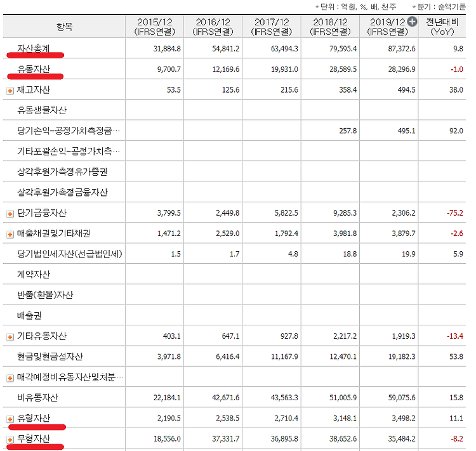Click the 상각후원가측정유가증권 row label
The width and height of the screenshot is (476, 451).
tap(62, 172)
